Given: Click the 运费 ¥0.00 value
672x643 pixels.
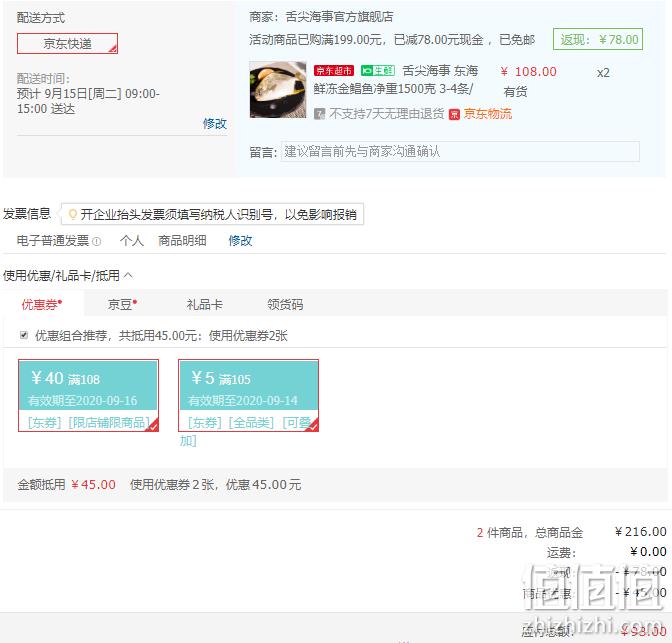Looking at the screenshot, I should tap(648, 552).
